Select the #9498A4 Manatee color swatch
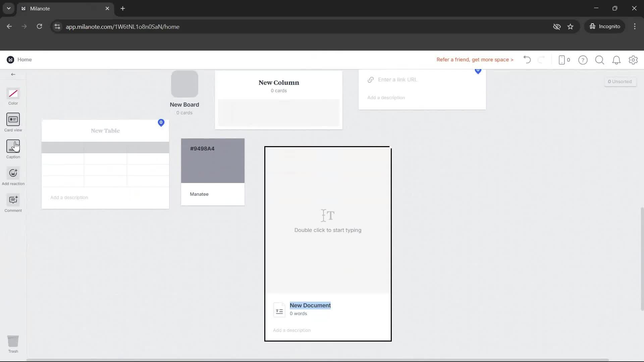 [x=213, y=161]
